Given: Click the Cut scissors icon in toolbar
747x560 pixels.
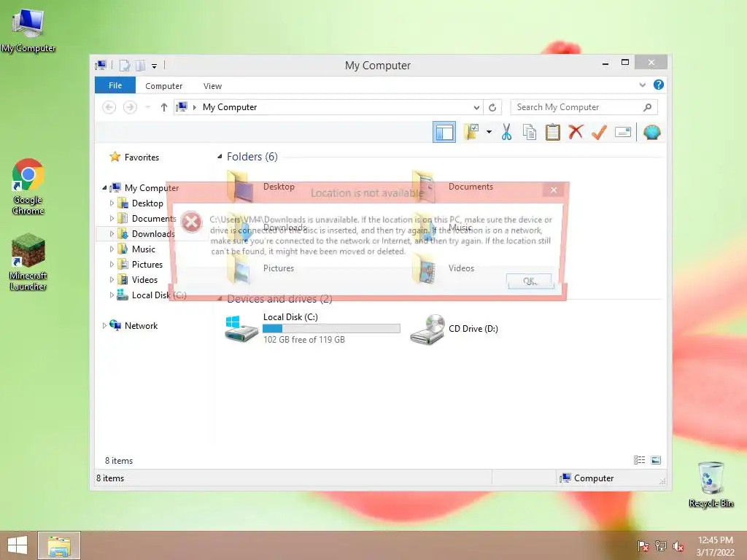Looking at the screenshot, I should (x=506, y=133).
